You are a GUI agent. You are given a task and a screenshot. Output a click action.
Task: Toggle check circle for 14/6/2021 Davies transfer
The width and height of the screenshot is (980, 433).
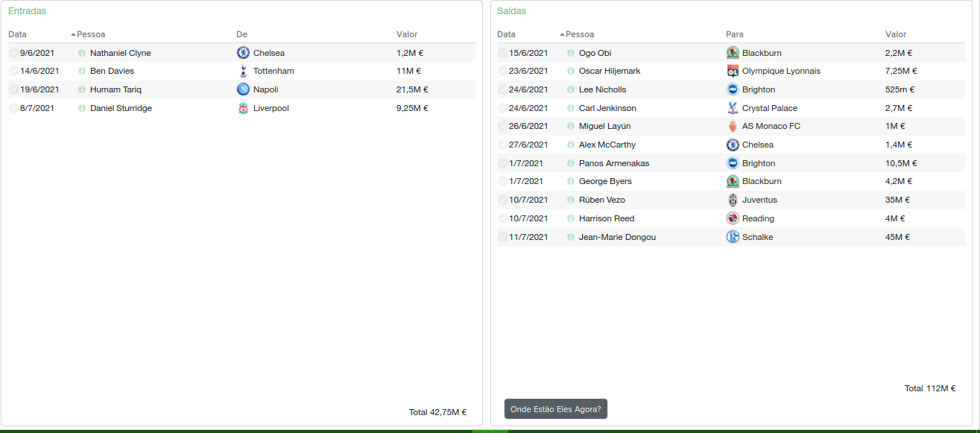[13, 71]
